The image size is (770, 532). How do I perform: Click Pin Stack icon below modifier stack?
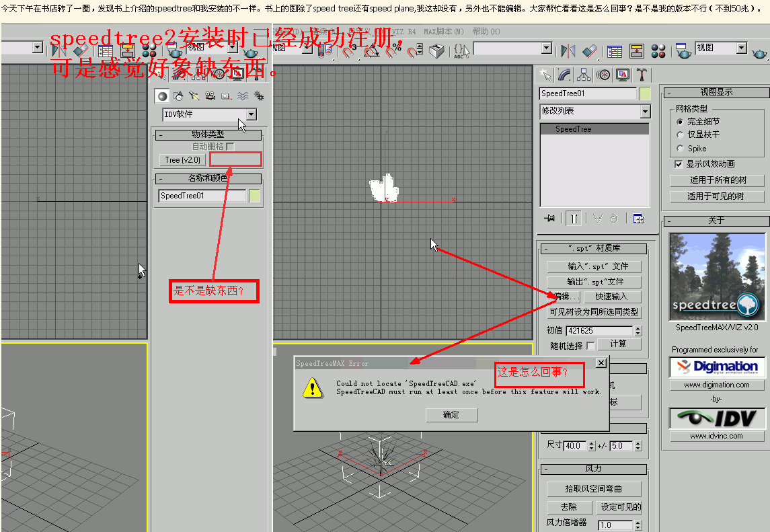[549, 218]
